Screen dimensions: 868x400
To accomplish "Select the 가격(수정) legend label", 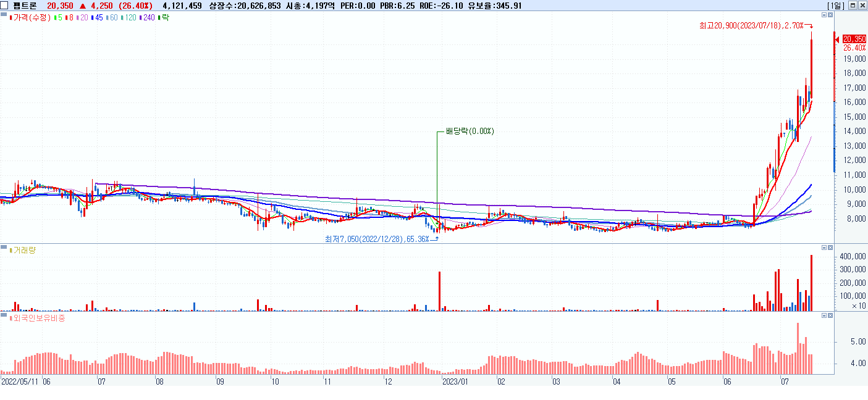I will pyautogui.click(x=31, y=17).
